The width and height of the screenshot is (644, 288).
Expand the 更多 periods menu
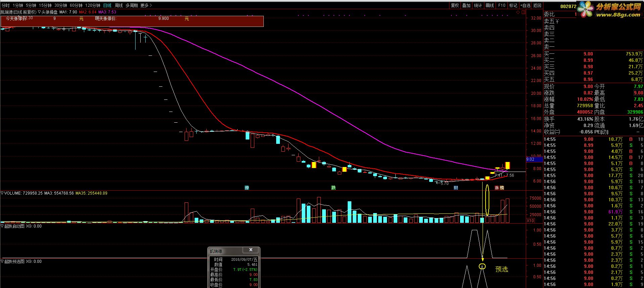[x=146, y=5]
